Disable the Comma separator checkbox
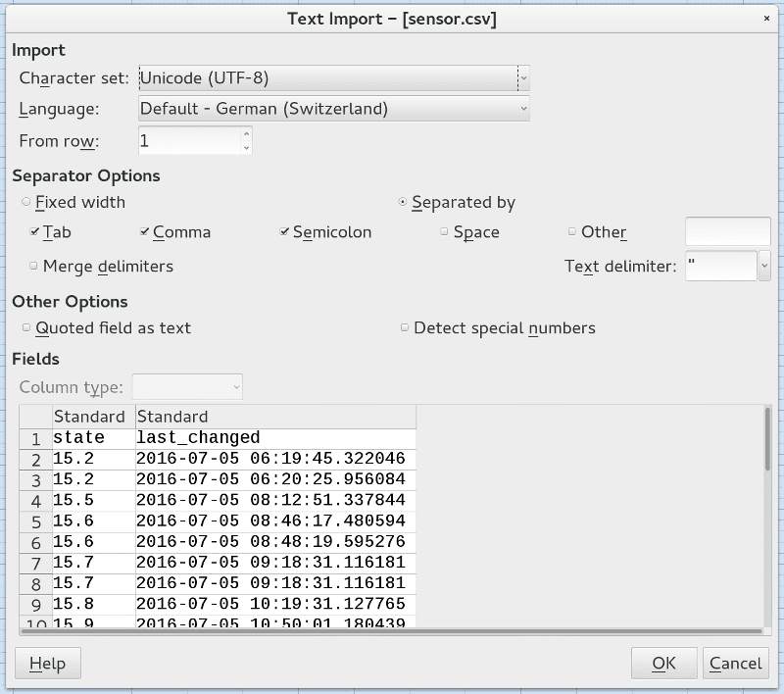The image size is (784, 694). tap(144, 232)
